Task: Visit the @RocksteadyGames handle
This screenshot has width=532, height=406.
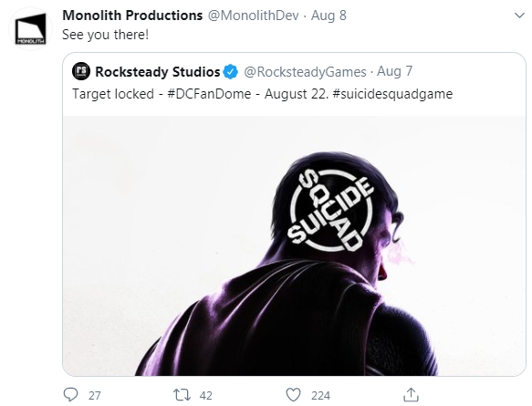Action: (305, 71)
